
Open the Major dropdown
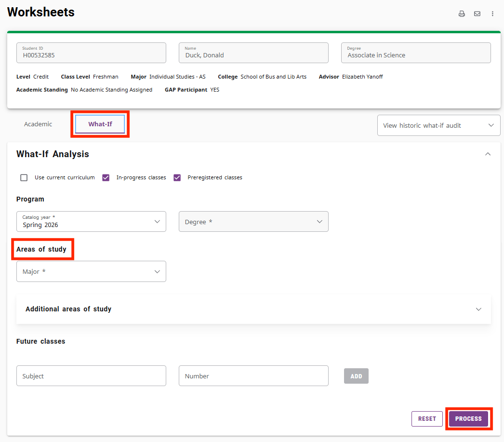pyautogui.click(x=91, y=272)
